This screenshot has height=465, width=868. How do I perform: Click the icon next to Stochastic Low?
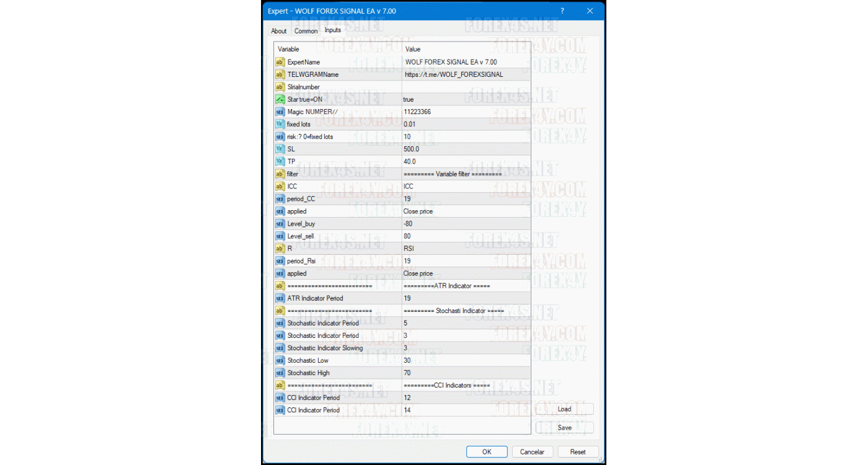[x=280, y=360]
